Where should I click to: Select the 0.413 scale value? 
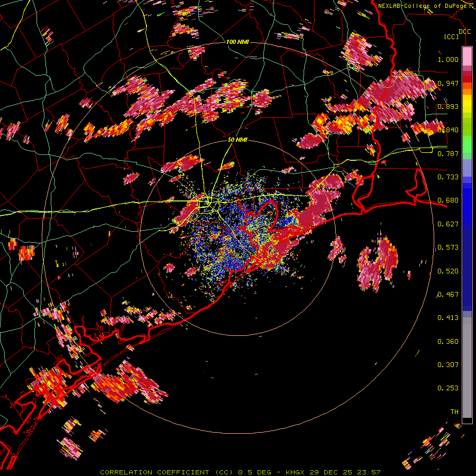(x=448, y=318)
